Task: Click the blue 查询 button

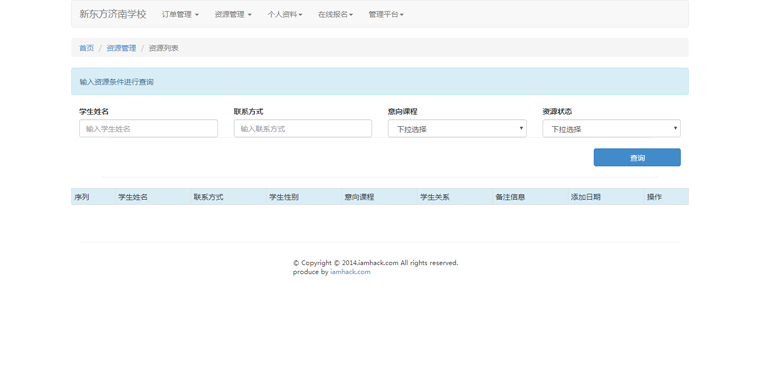Action: pyautogui.click(x=637, y=157)
